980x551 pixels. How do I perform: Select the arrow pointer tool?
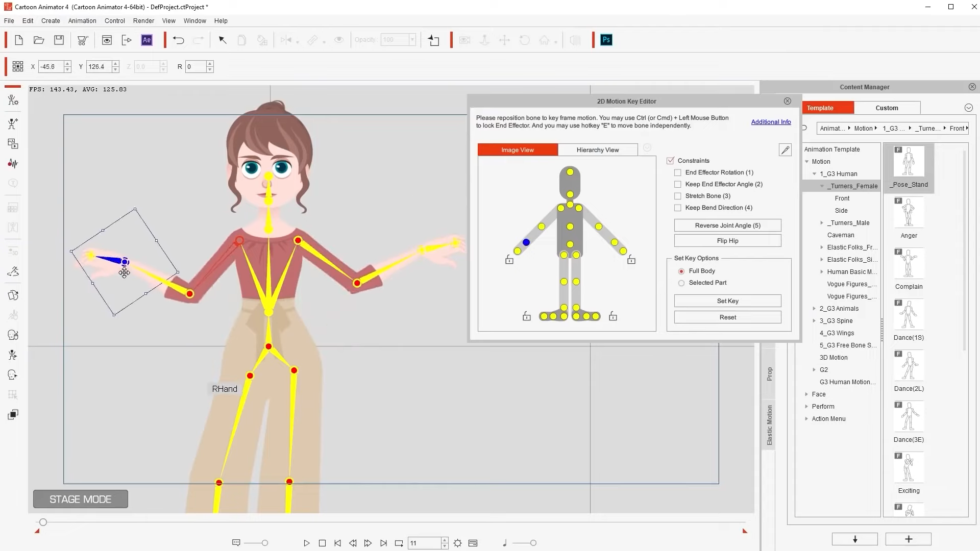click(x=223, y=40)
